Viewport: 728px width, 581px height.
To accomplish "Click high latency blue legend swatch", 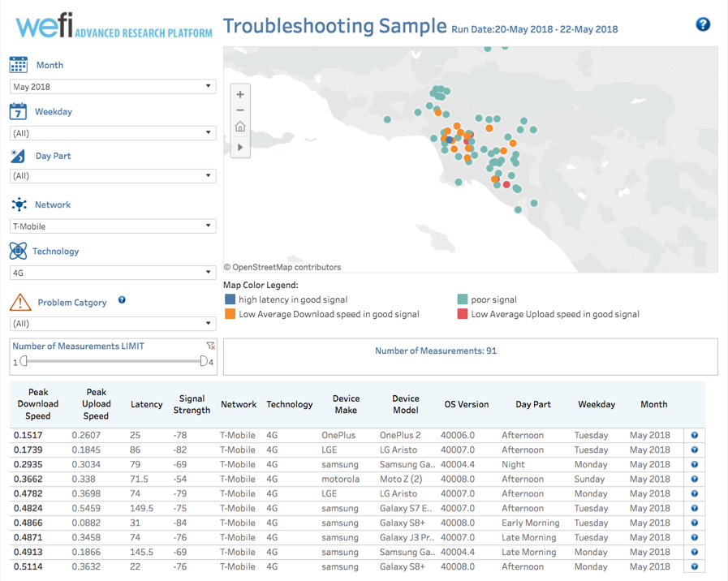I will click(230, 299).
